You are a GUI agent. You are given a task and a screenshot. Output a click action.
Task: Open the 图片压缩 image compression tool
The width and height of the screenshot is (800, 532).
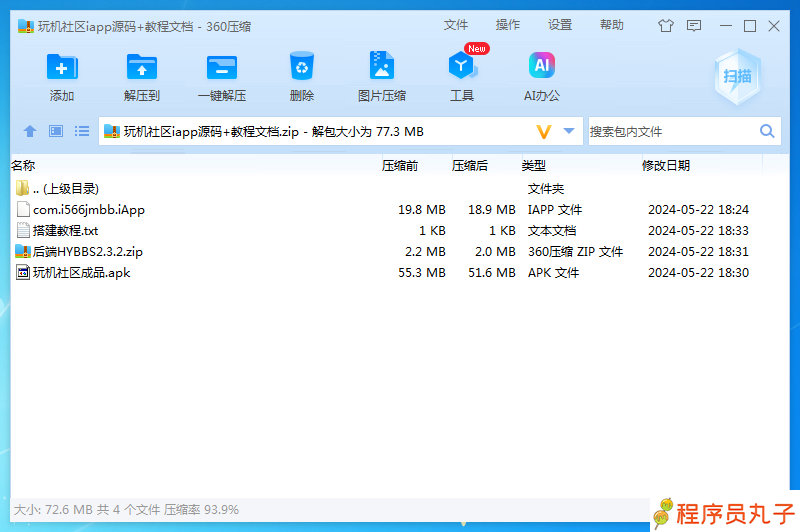coord(382,65)
